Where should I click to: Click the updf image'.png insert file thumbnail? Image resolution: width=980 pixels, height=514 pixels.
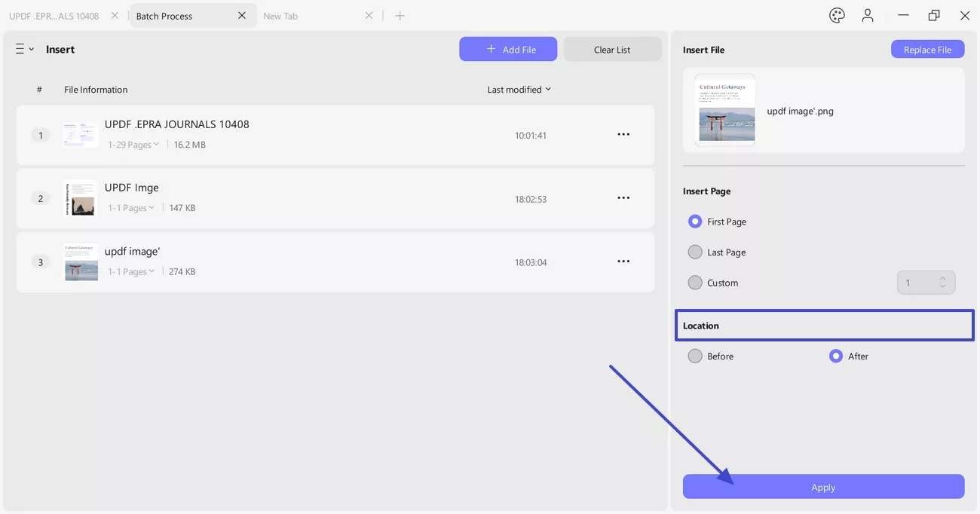coord(725,110)
